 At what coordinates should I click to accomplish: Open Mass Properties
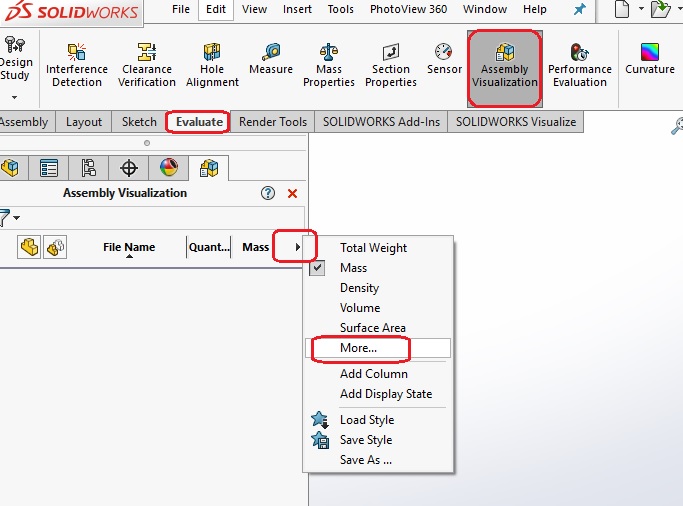tap(329, 64)
